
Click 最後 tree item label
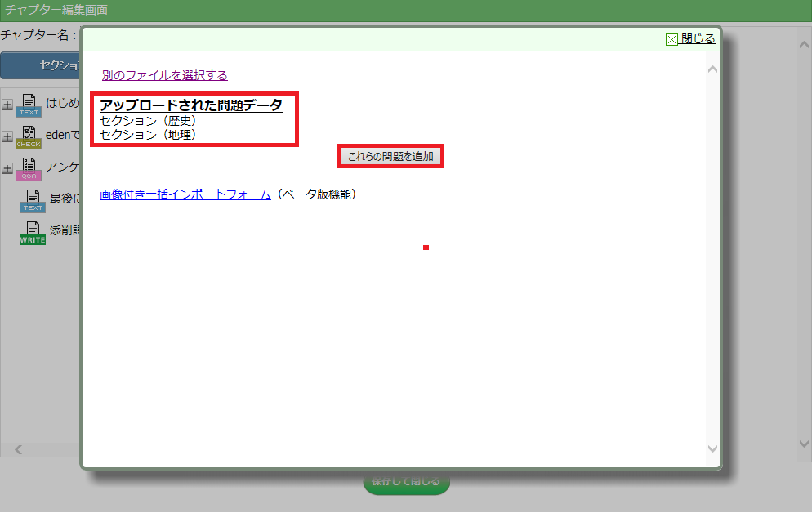(65, 199)
